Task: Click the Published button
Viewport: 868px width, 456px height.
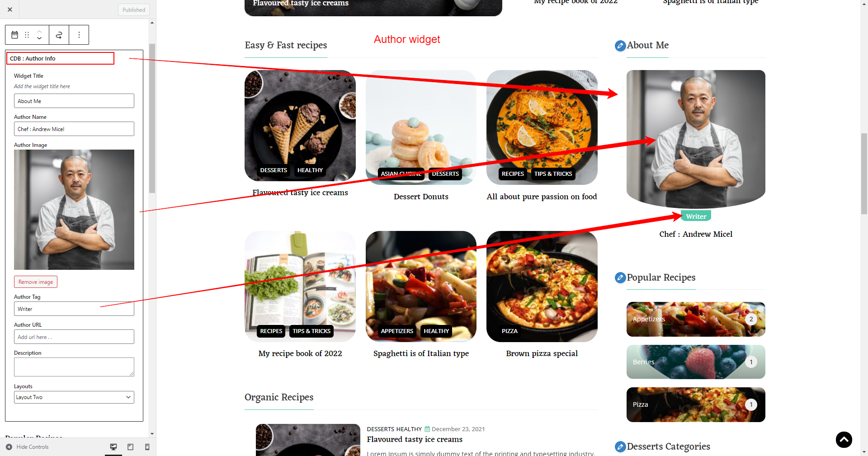Action: point(134,9)
